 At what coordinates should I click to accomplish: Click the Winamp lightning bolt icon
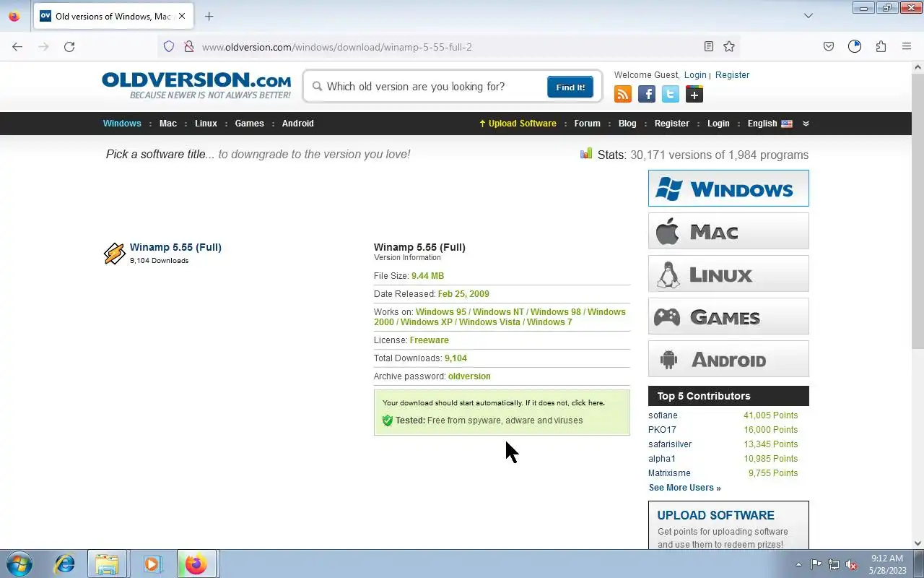[x=115, y=254]
